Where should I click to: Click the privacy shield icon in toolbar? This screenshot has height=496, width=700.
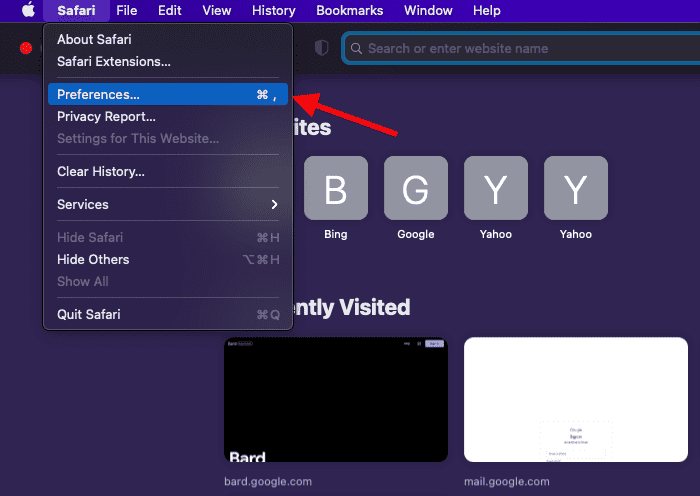[x=321, y=47]
